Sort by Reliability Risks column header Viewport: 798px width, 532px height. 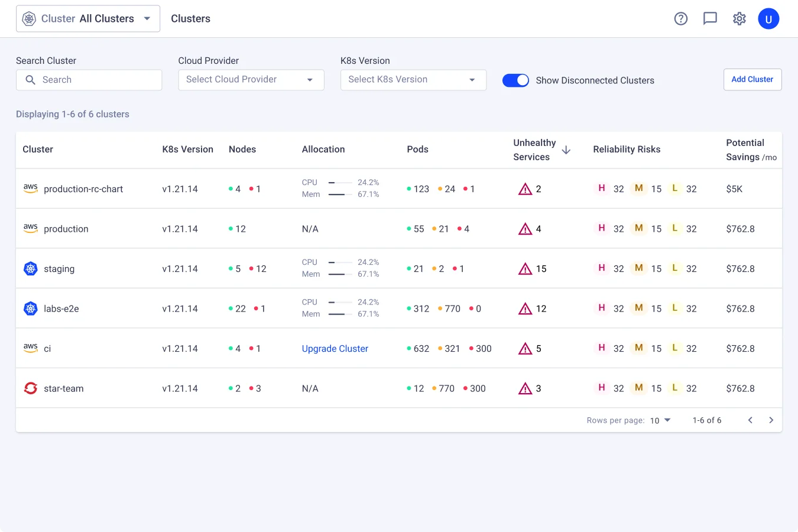(x=627, y=150)
